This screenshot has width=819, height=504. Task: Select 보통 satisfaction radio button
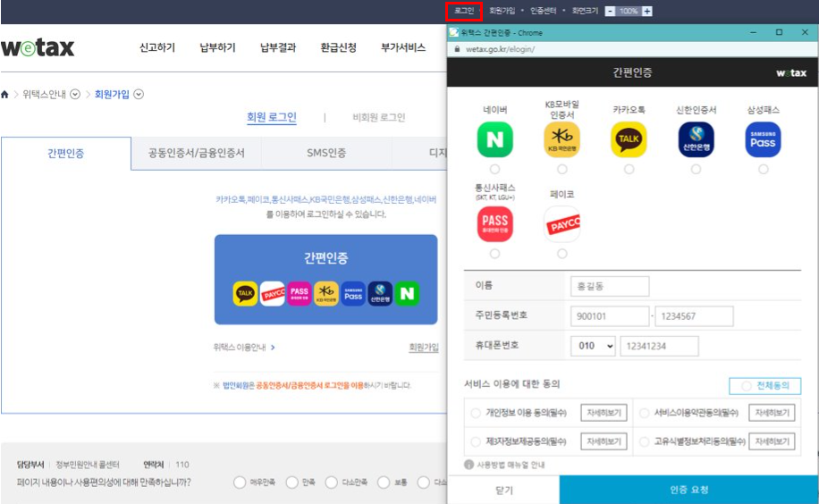pos(384,482)
